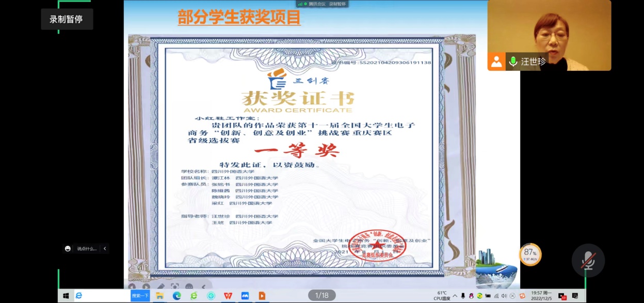Click the CPU temperature 61℃ indicator
This screenshot has height=303, width=644.
(442, 296)
